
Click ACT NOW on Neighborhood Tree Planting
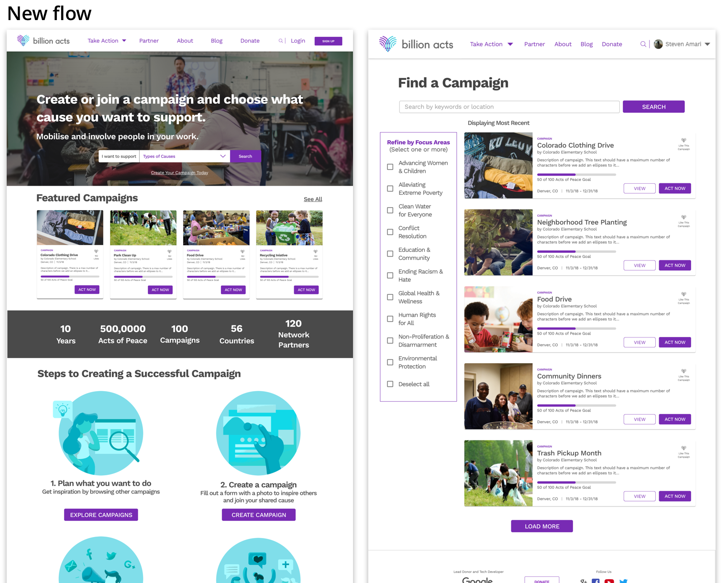(674, 265)
